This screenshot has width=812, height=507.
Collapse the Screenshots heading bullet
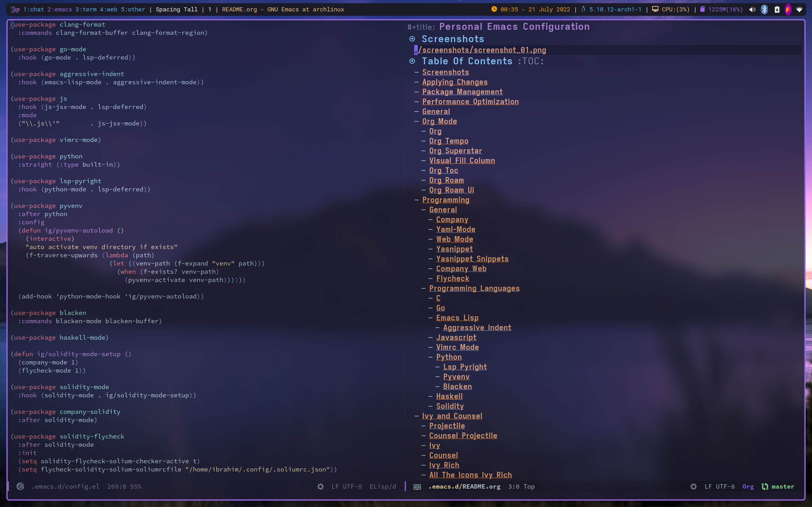[x=412, y=39]
